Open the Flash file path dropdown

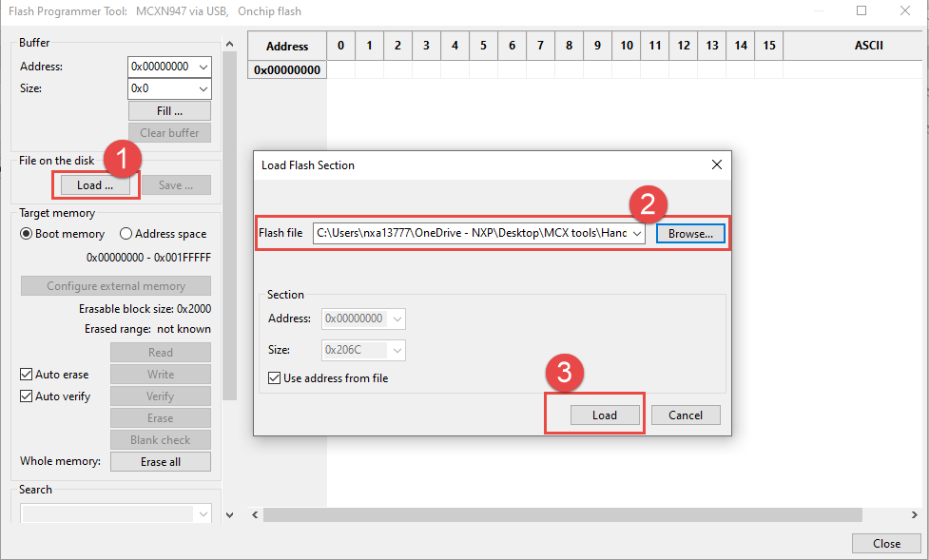tap(637, 233)
